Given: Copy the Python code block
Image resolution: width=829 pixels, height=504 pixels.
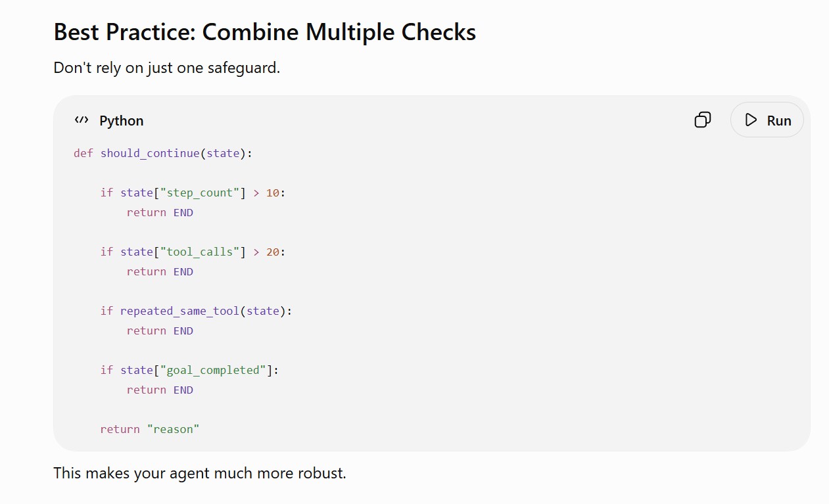Looking at the screenshot, I should [703, 120].
